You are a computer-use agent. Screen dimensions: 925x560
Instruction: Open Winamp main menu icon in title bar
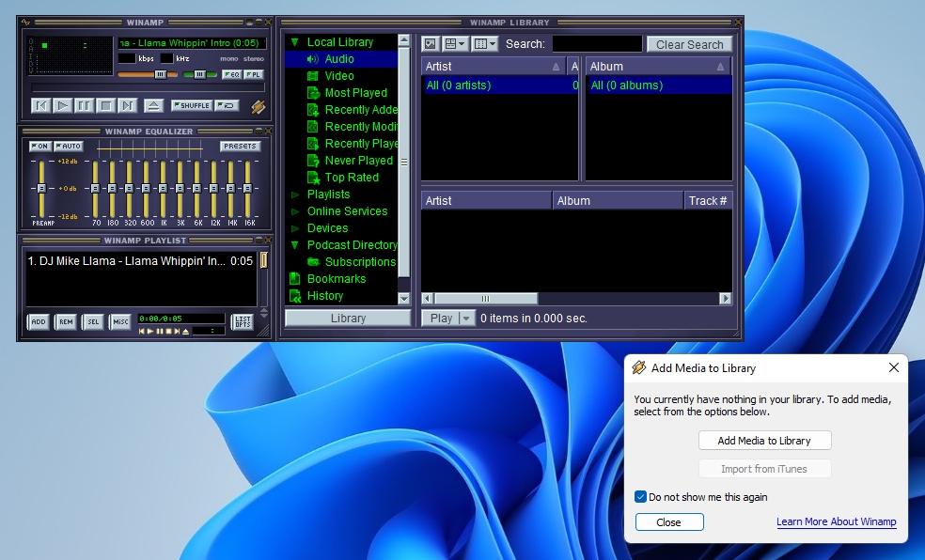25,23
